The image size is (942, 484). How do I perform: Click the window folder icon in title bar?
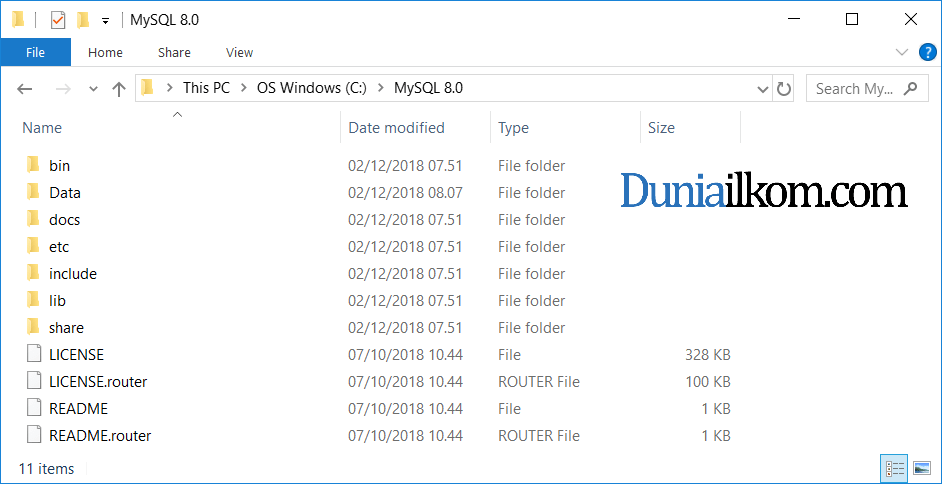[x=18, y=20]
